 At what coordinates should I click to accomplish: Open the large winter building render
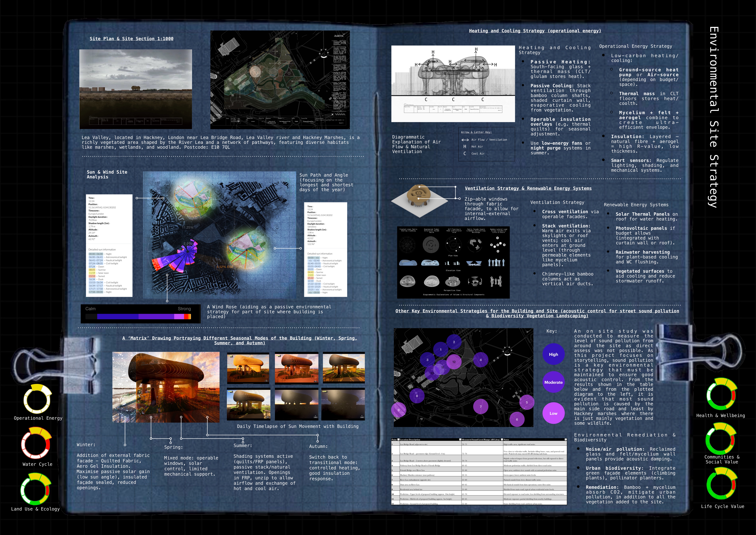[x=166, y=387]
